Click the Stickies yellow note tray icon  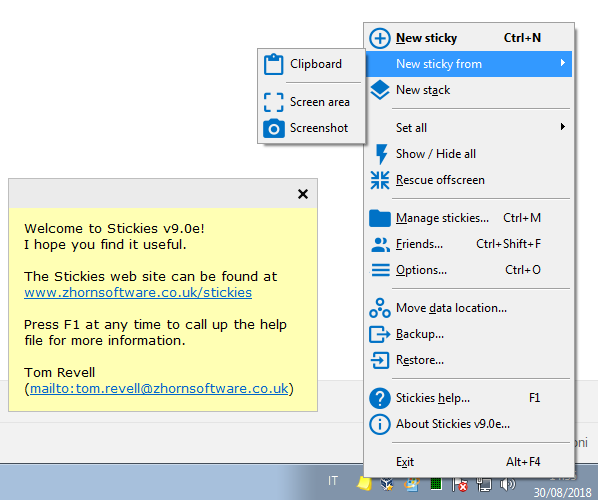coord(364,484)
